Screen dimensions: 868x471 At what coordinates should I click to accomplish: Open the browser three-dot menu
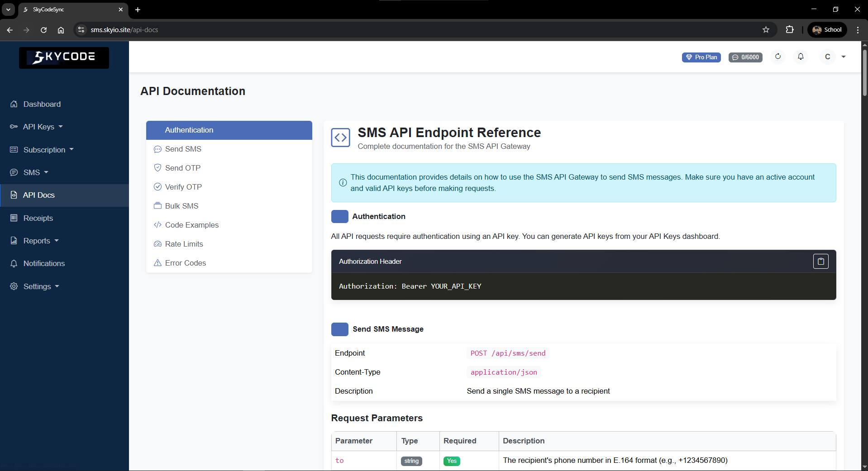click(x=858, y=30)
